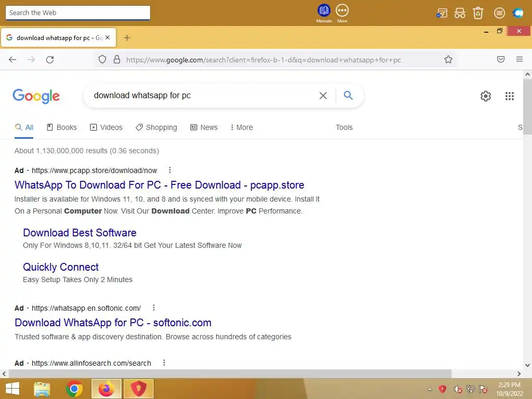Open the Quickly Connect sitelink
Screen dimensions: 532x399
[x=61, y=267]
